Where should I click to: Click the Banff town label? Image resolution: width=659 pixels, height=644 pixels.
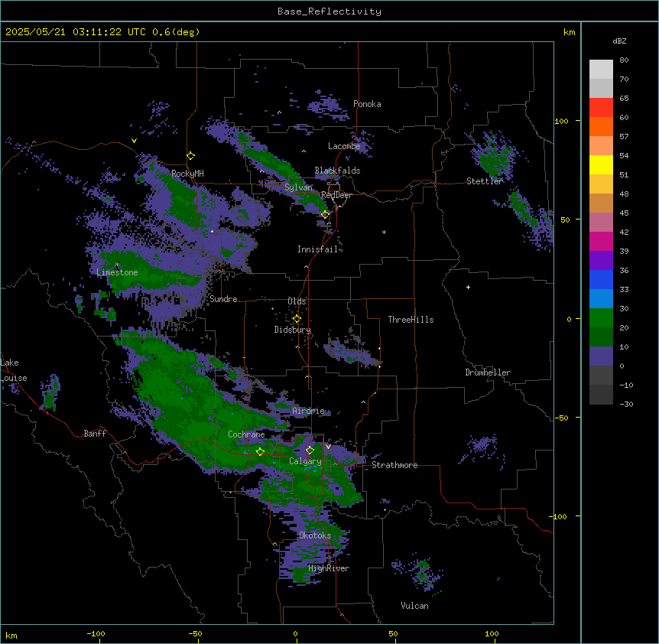[95, 434]
